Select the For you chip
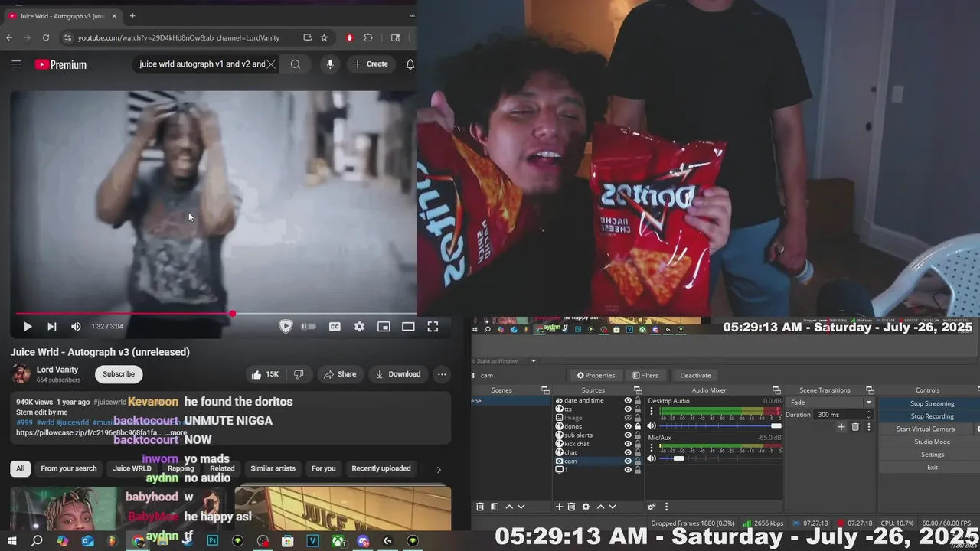Image resolution: width=980 pixels, height=551 pixels. [x=323, y=468]
